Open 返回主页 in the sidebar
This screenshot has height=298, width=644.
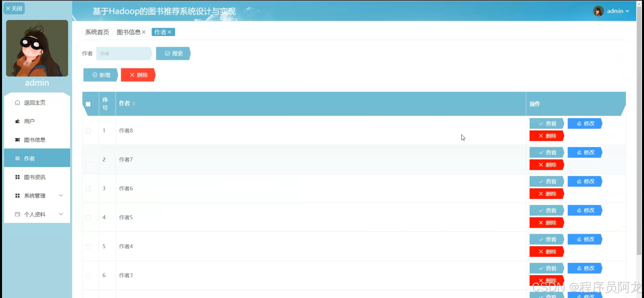37,103
